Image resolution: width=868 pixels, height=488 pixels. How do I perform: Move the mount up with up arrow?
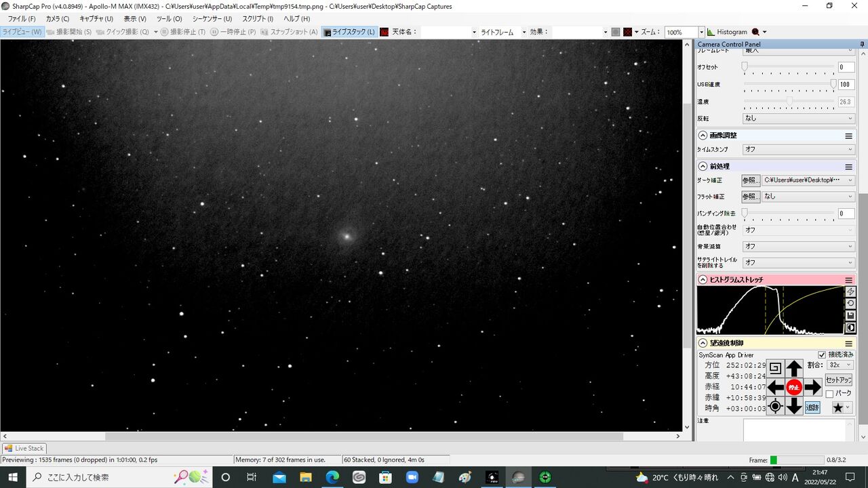point(794,369)
